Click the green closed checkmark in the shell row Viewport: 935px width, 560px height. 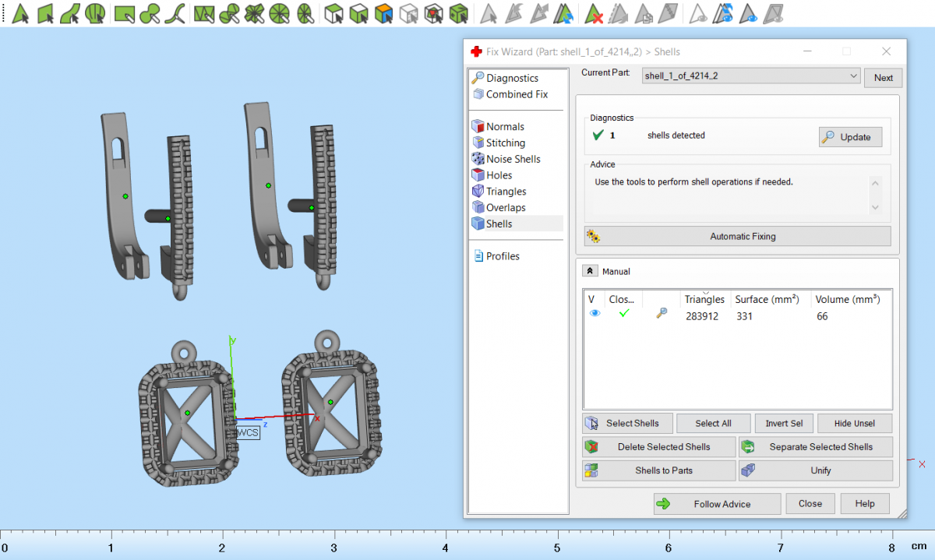[623, 313]
